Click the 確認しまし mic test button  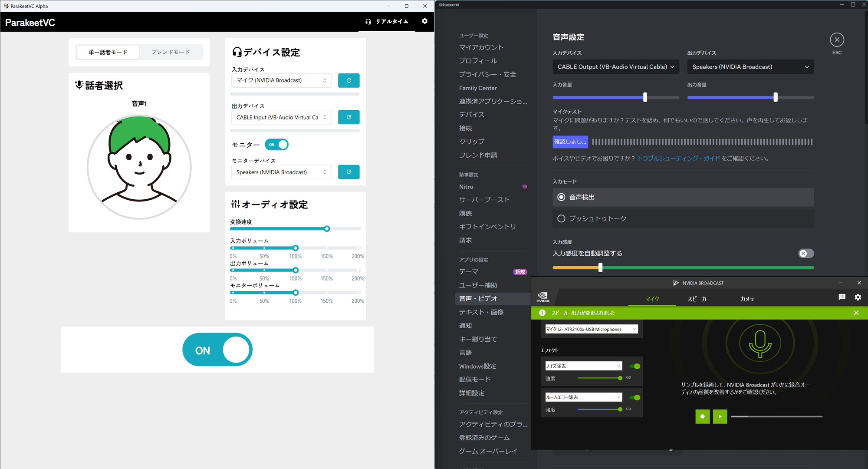coord(570,142)
